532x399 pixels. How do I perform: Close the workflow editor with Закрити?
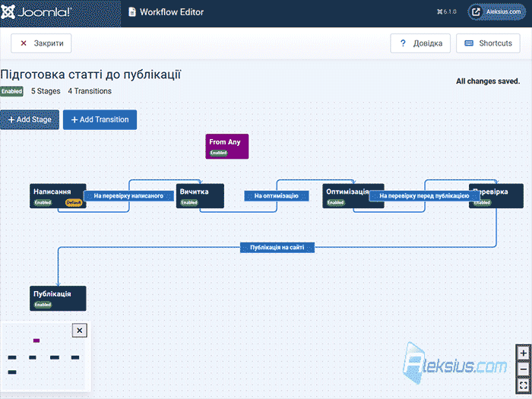tap(41, 43)
